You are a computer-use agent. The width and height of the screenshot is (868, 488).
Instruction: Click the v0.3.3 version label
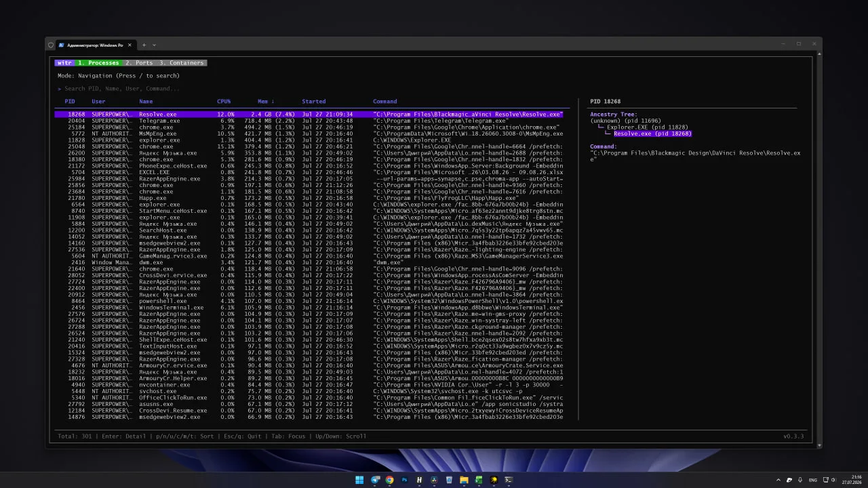click(793, 436)
